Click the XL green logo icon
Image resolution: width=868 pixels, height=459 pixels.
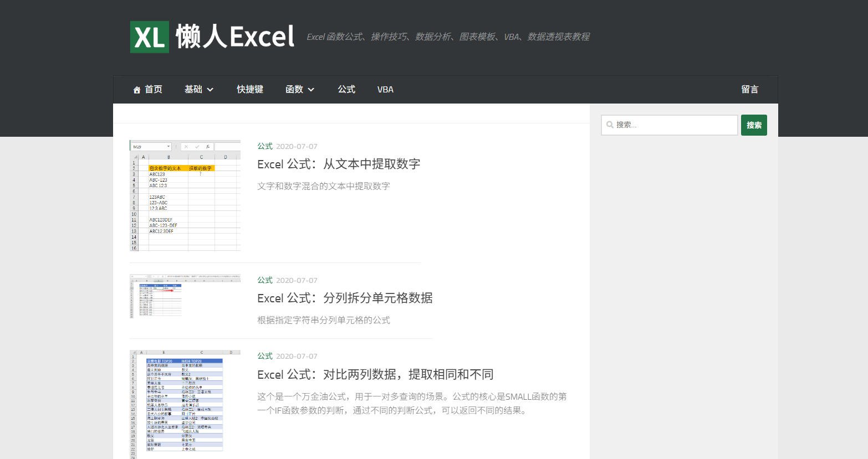[x=150, y=37]
